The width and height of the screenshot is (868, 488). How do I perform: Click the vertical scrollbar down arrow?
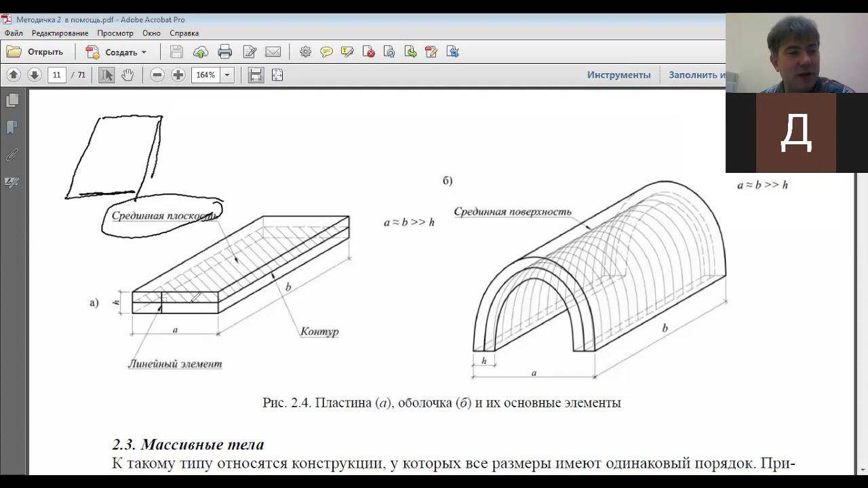pos(862,469)
